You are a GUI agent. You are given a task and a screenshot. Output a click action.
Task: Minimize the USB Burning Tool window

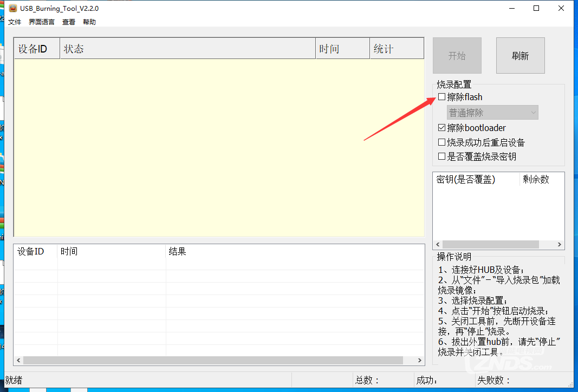click(512, 8)
